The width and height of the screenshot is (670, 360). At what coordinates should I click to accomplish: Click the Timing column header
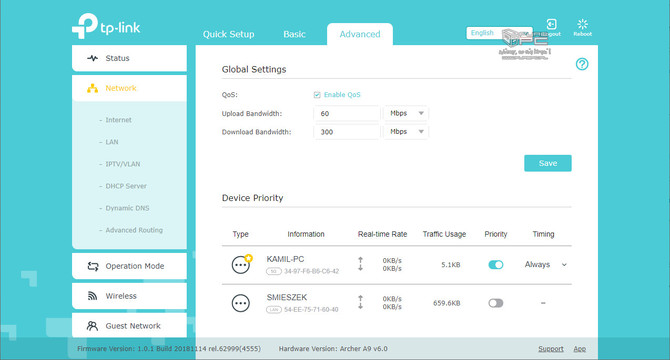pyautogui.click(x=543, y=234)
